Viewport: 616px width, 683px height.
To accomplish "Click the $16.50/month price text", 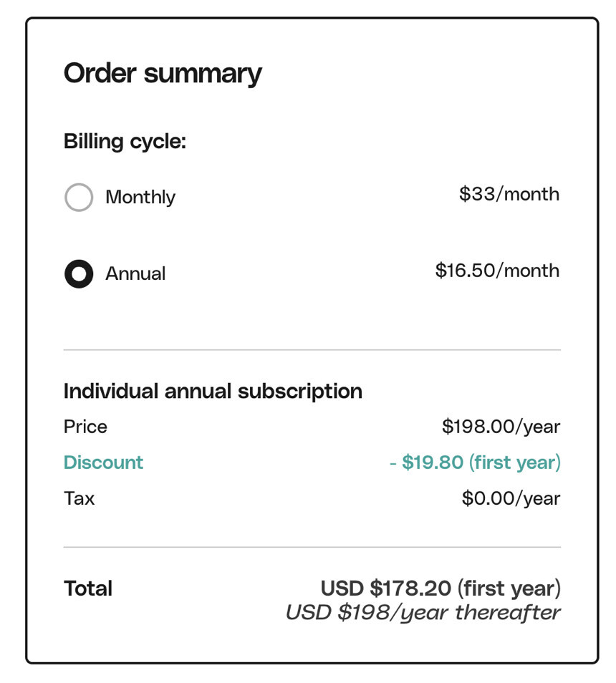I will pyautogui.click(x=497, y=271).
